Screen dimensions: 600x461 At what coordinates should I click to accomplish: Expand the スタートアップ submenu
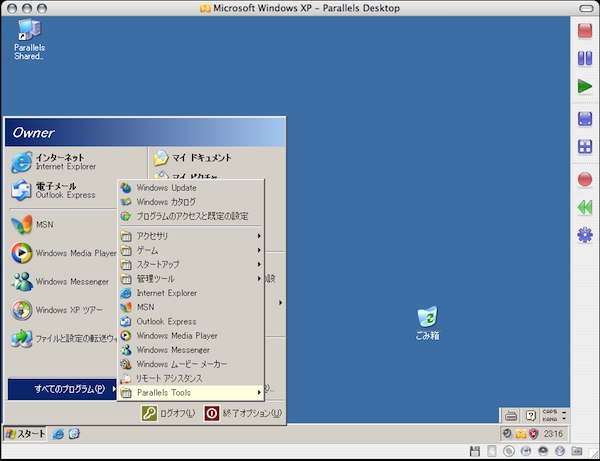191,264
